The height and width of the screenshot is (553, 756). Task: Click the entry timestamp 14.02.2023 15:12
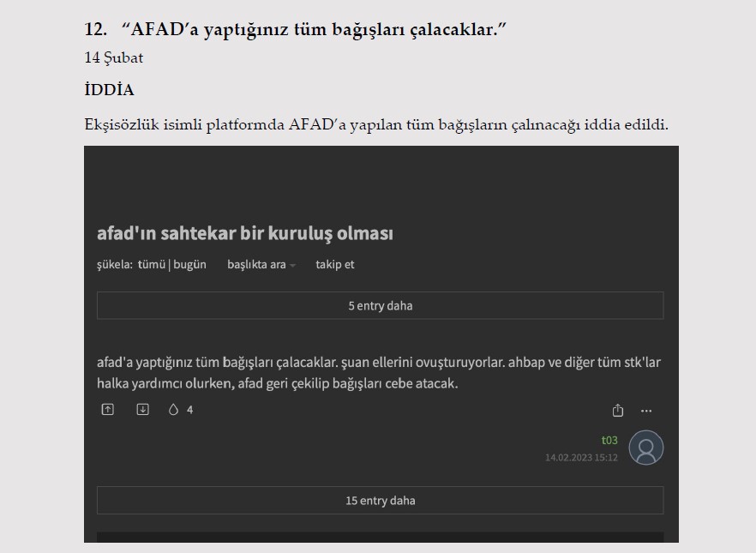tap(581, 458)
